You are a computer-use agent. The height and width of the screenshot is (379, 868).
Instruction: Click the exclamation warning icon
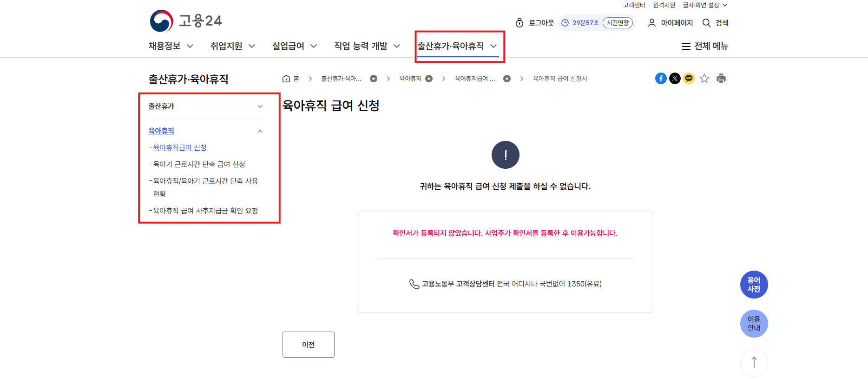pyautogui.click(x=506, y=155)
